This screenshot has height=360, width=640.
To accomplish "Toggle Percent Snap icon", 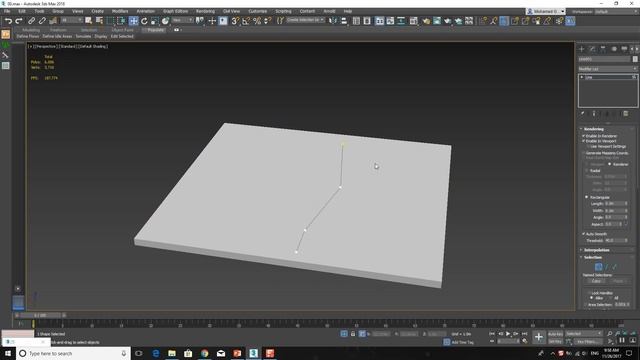I will tap(257, 21).
